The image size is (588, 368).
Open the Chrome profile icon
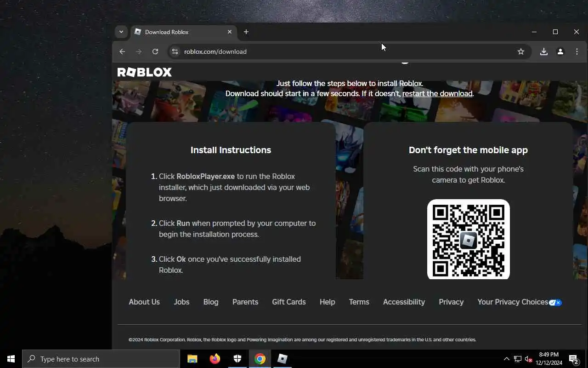(560, 52)
